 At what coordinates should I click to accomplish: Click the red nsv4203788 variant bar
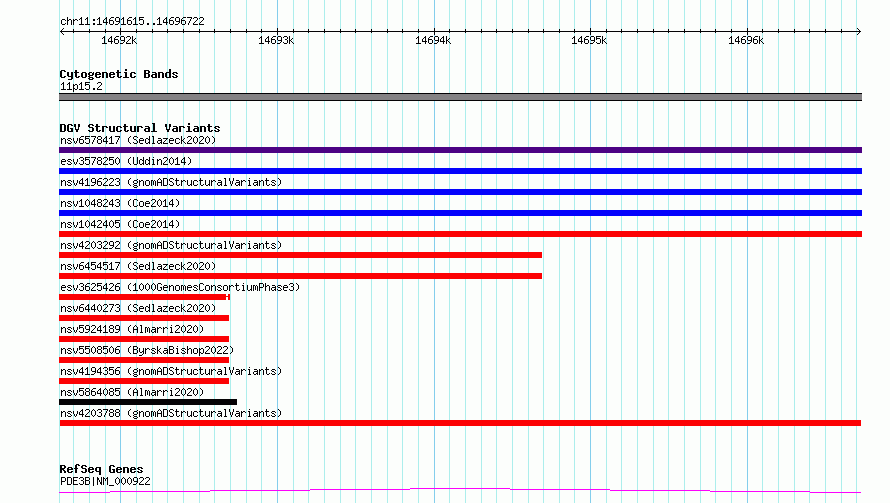click(460, 423)
